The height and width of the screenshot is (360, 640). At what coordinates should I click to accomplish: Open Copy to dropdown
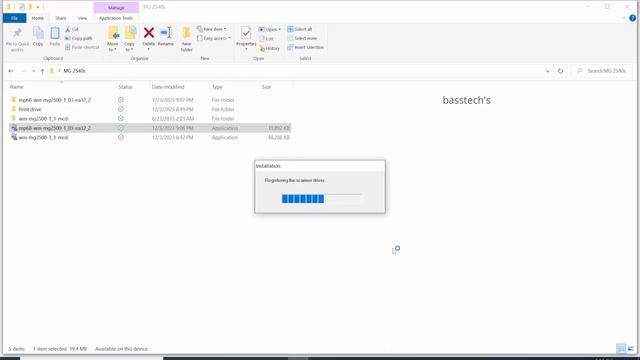[x=129, y=49]
